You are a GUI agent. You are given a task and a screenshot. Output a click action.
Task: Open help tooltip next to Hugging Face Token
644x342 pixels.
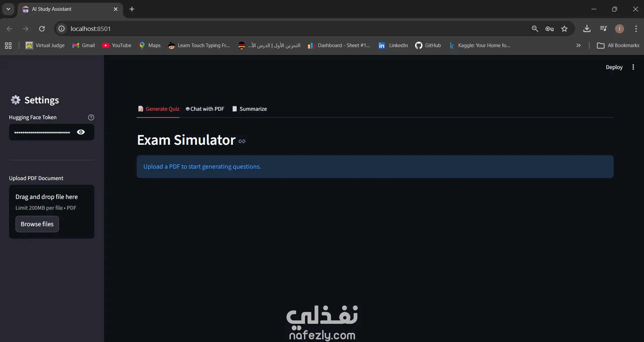click(91, 117)
